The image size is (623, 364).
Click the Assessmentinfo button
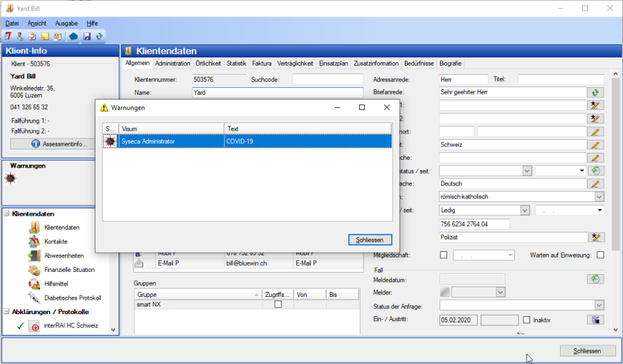tap(60, 144)
